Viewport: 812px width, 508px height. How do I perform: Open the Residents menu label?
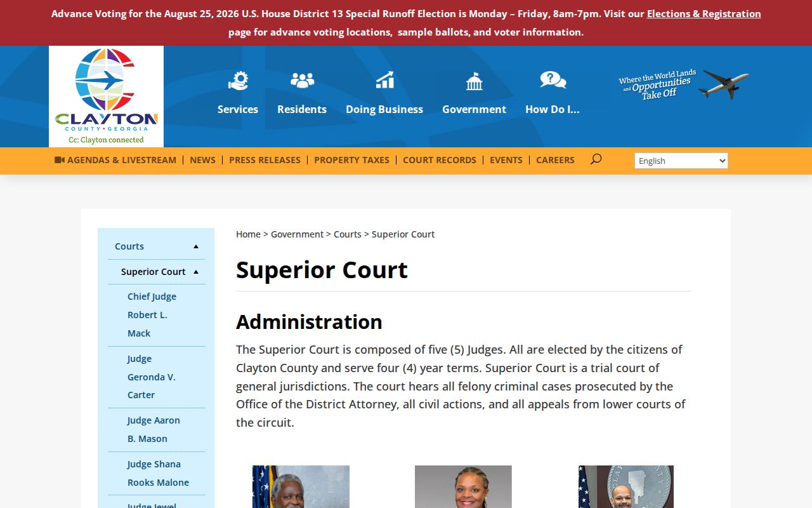tap(302, 109)
